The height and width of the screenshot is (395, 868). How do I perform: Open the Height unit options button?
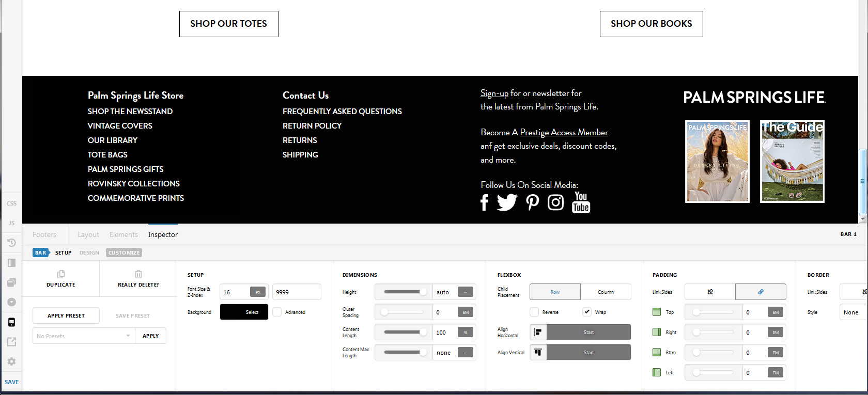466,292
